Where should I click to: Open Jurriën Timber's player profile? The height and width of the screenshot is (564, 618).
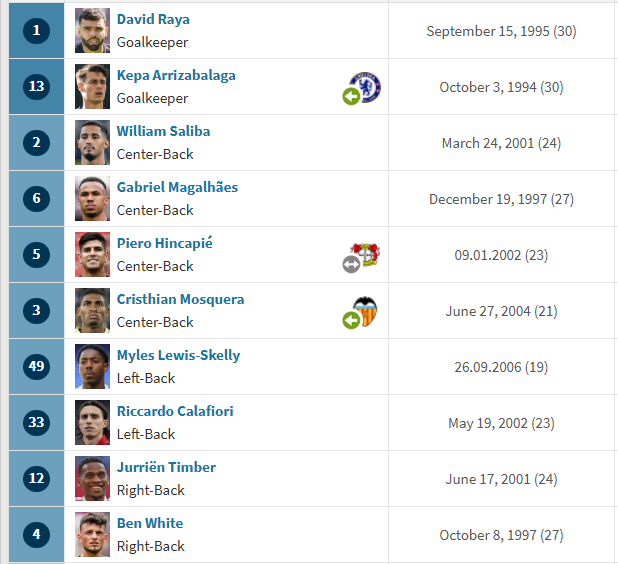point(166,467)
